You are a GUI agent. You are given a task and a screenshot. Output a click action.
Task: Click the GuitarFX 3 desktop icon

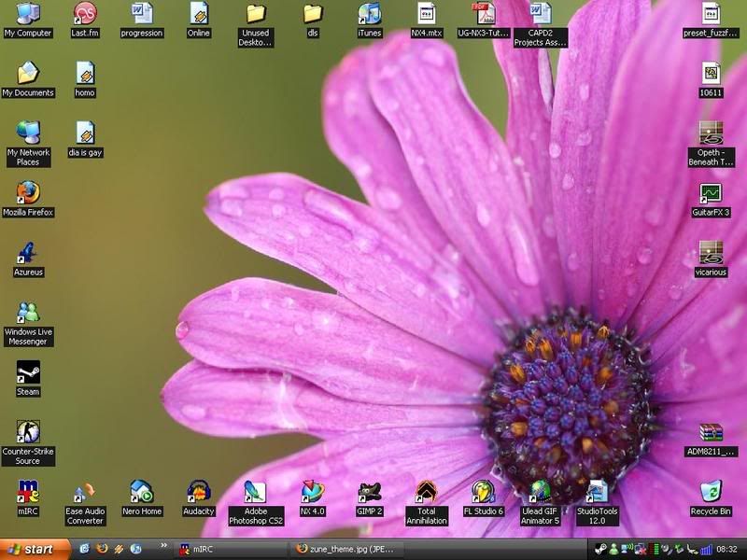[x=711, y=194]
